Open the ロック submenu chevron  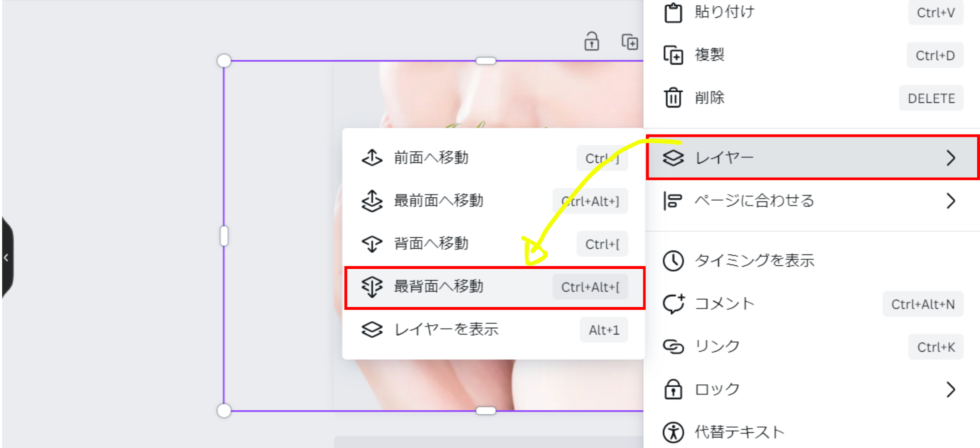coord(951,390)
